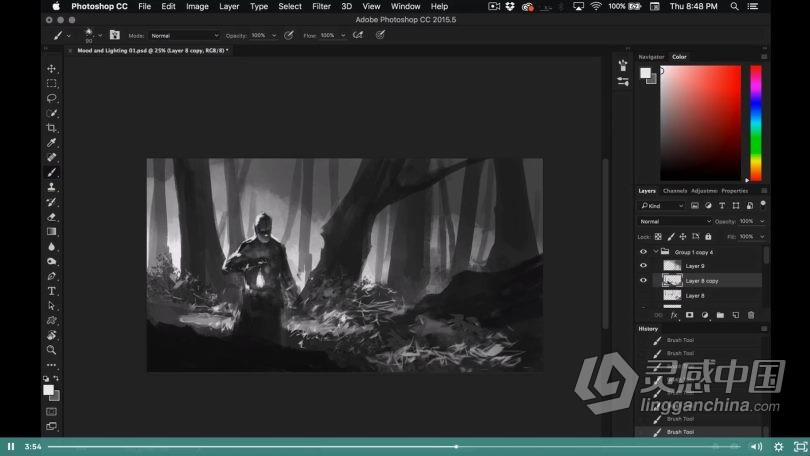Select the Eraser tool

click(x=51, y=217)
